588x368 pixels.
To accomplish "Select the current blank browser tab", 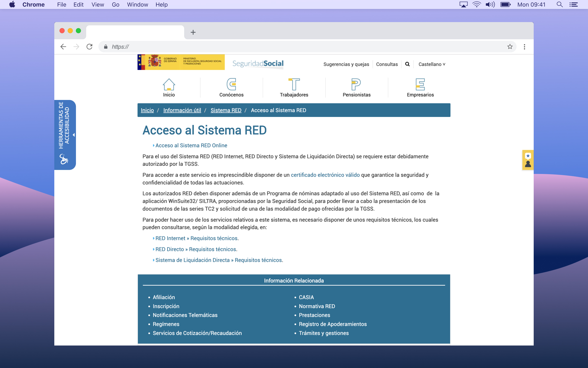I will click(x=135, y=32).
